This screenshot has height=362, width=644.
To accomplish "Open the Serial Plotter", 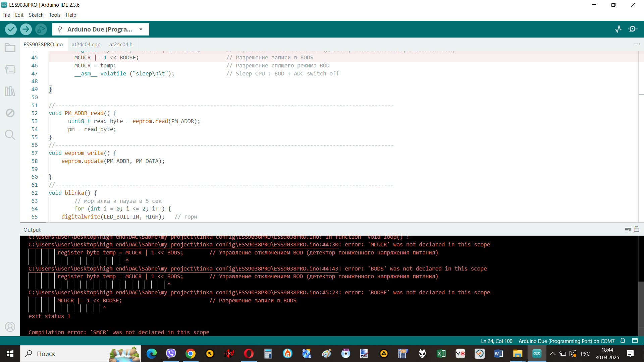I will click(618, 29).
